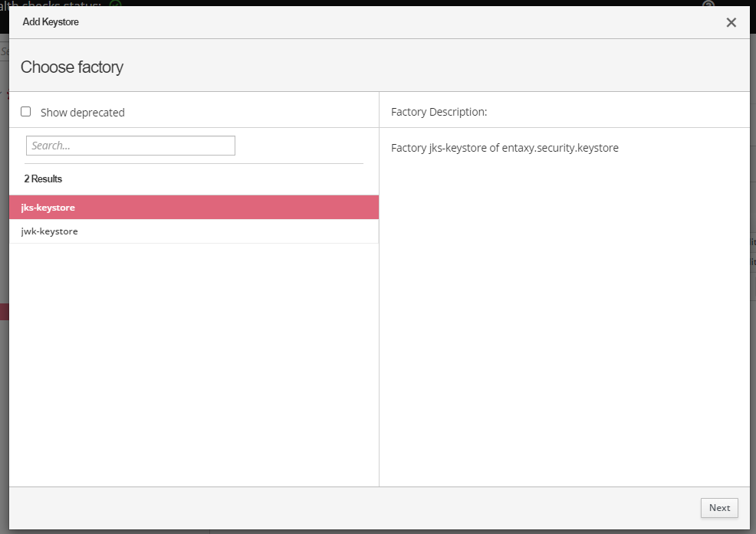The height and width of the screenshot is (534, 756).
Task: Click the help icon behind the dialog
Action: (x=708, y=3)
